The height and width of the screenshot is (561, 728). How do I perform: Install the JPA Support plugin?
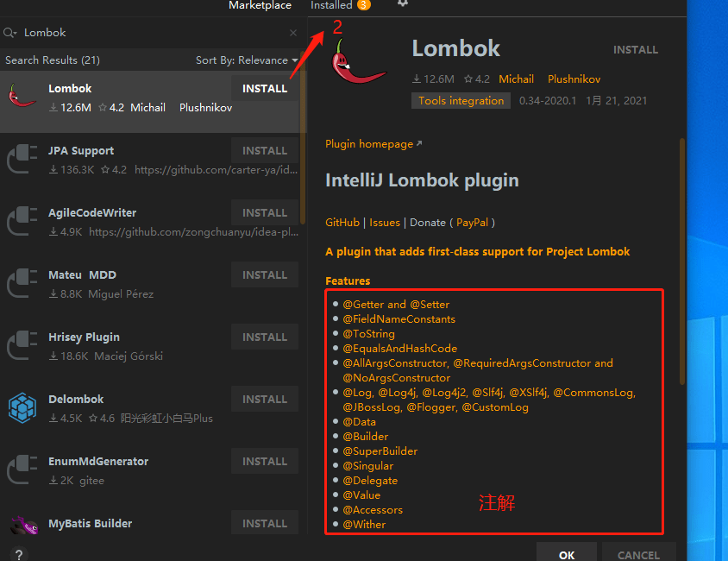(x=265, y=150)
